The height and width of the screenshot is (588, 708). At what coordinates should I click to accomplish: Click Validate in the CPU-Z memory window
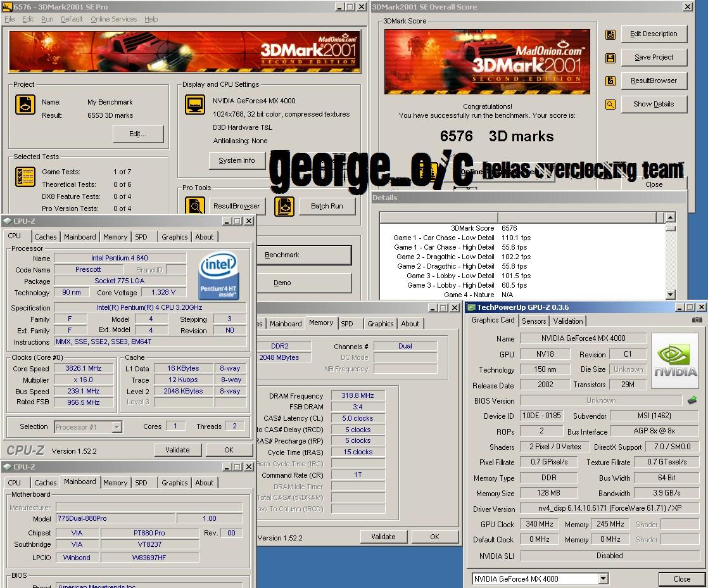pyautogui.click(x=383, y=537)
